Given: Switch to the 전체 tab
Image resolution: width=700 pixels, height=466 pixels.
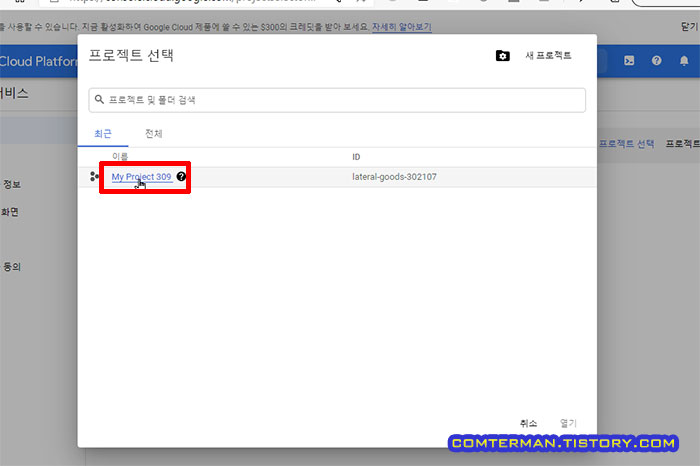Looking at the screenshot, I should pyautogui.click(x=154, y=133).
